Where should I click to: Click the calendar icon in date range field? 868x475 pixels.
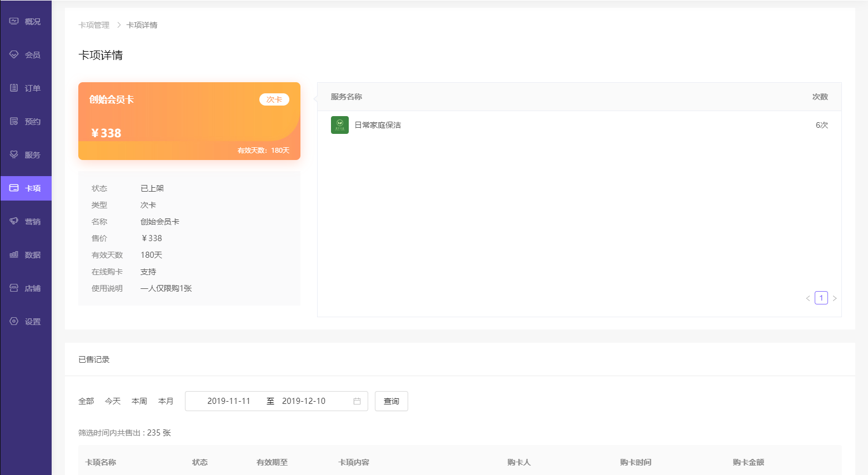357,401
